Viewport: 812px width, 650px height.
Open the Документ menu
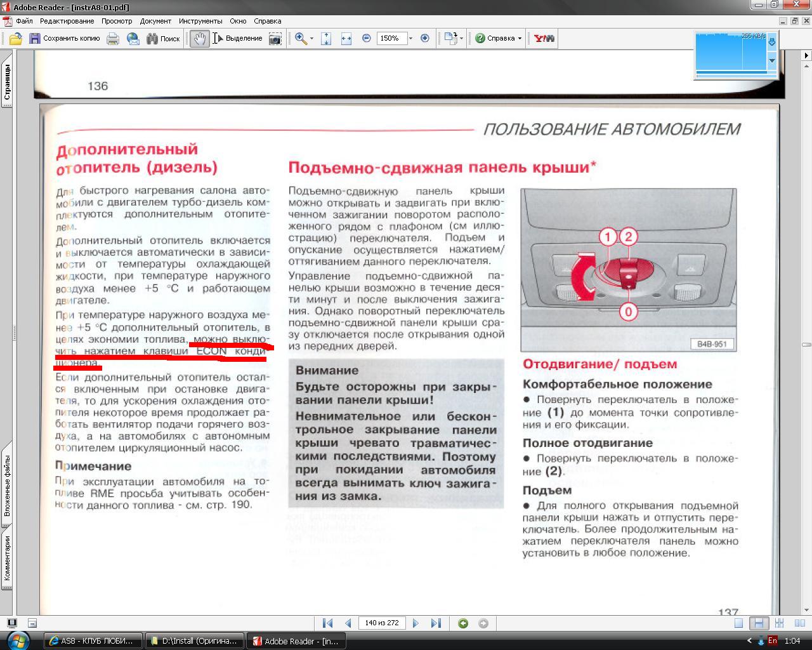(155, 21)
